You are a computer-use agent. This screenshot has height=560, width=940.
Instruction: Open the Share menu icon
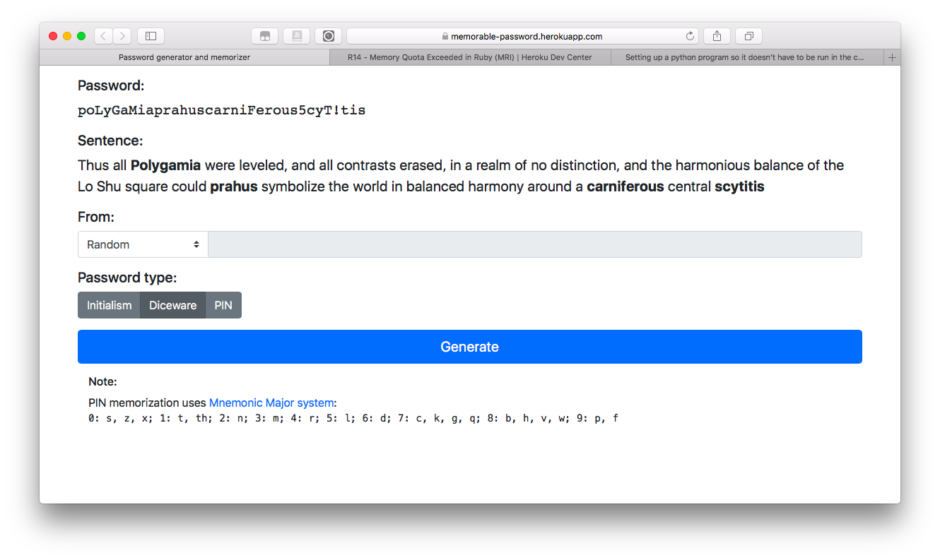pos(717,36)
